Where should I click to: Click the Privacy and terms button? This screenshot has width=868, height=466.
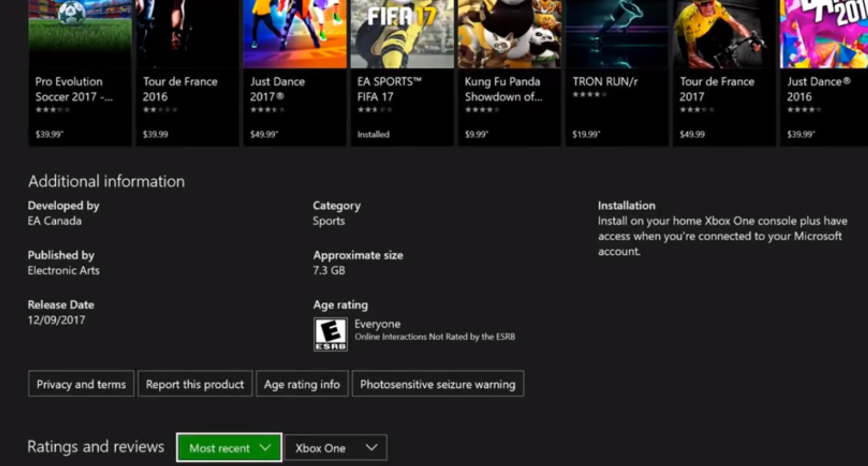coord(81,384)
